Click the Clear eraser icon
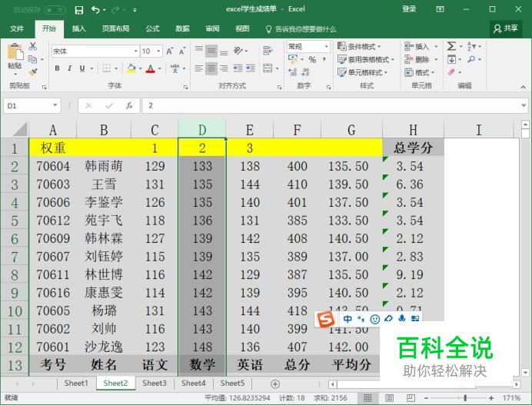Screen dimensions: 532x405 [451, 72]
